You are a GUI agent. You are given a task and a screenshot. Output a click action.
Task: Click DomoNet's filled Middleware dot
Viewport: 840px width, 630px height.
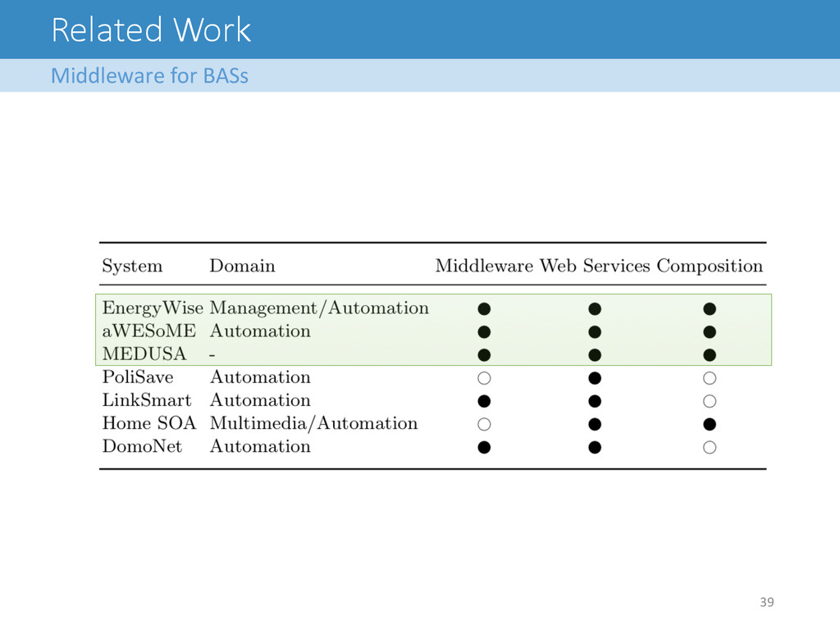[x=484, y=447]
